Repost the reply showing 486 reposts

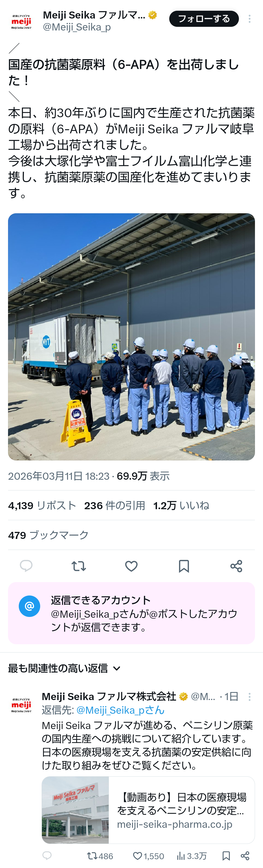pos(100,856)
